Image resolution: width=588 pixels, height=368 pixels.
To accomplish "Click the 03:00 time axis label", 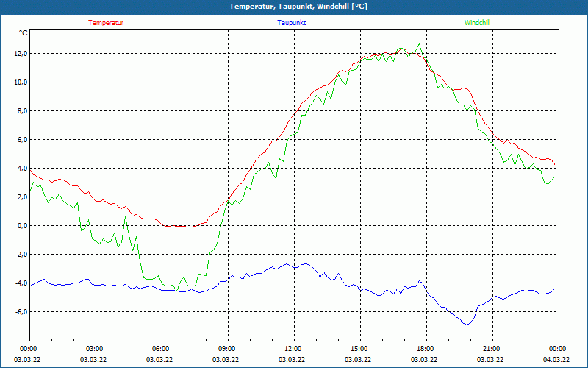I will coord(94,349).
